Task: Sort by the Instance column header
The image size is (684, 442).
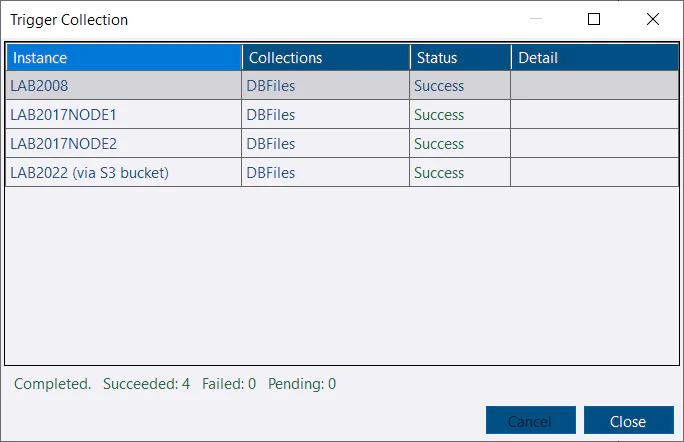Action: point(124,58)
